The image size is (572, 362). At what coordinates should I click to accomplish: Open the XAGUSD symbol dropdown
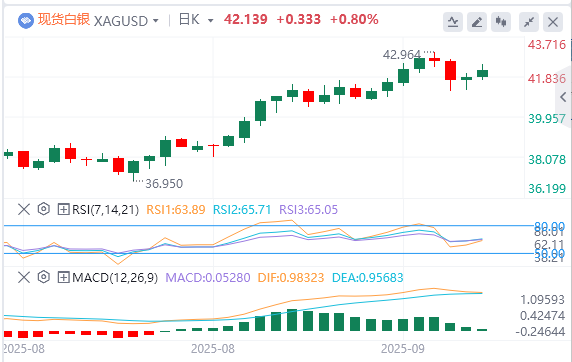pyautogui.click(x=155, y=21)
